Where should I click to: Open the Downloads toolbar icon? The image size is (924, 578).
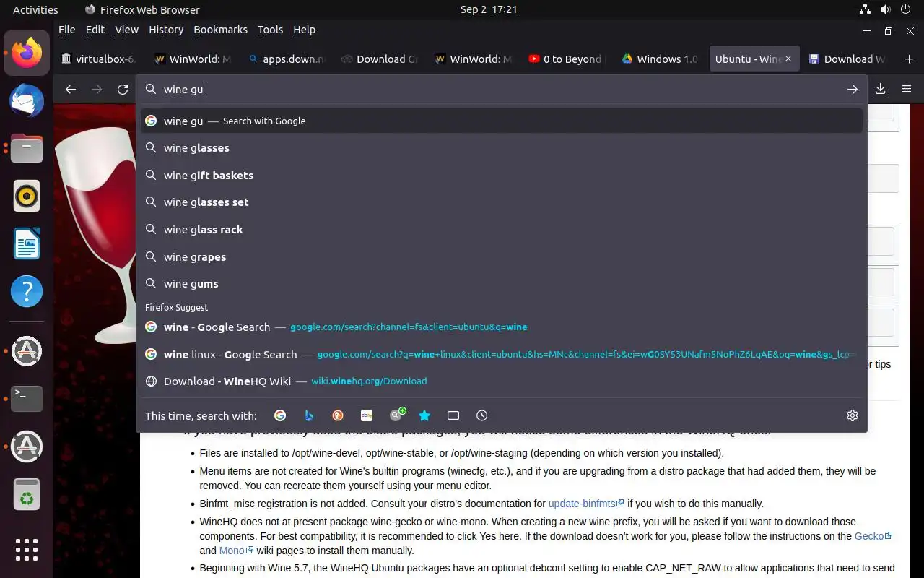[880, 89]
